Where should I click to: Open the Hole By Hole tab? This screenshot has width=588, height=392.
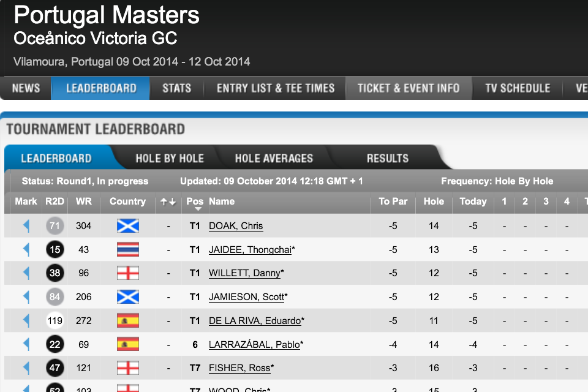[x=170, y=158]
